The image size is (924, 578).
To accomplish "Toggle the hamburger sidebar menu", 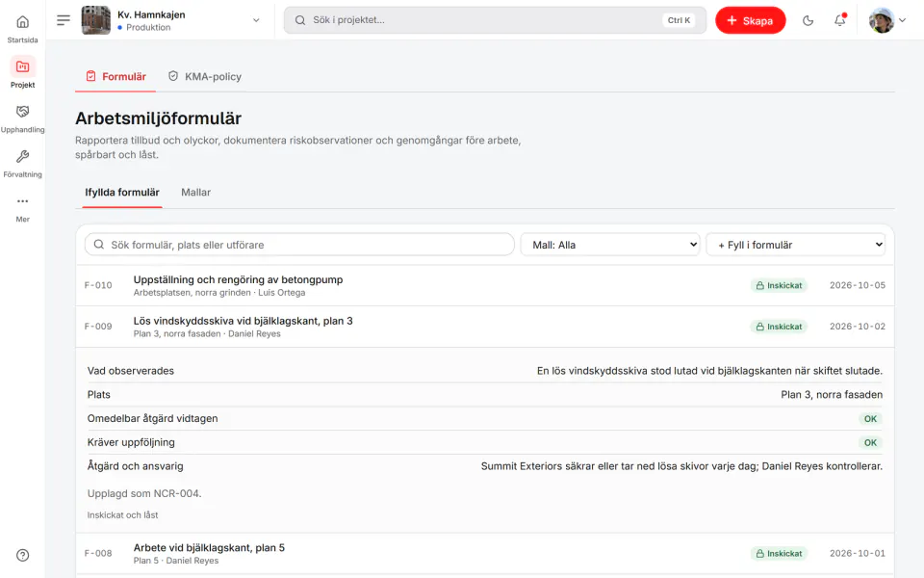I will 64,20.
